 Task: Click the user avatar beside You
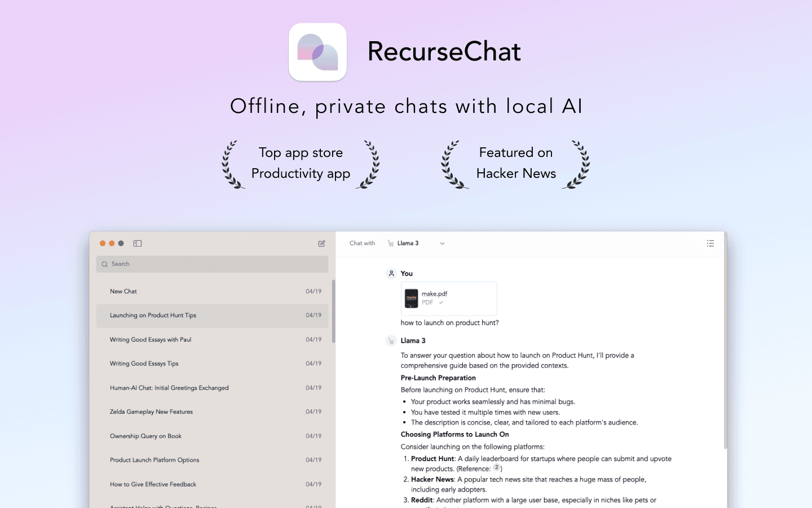[x=391, y=274]
